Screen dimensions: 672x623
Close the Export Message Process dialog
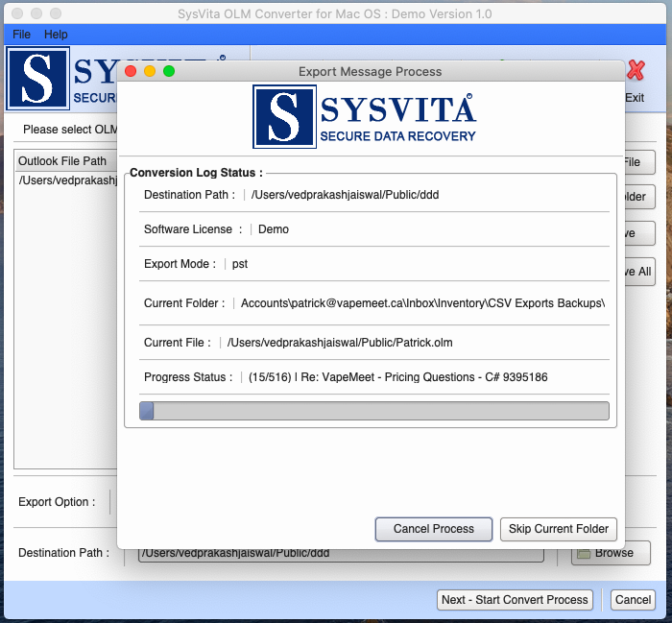coord(131,71)
